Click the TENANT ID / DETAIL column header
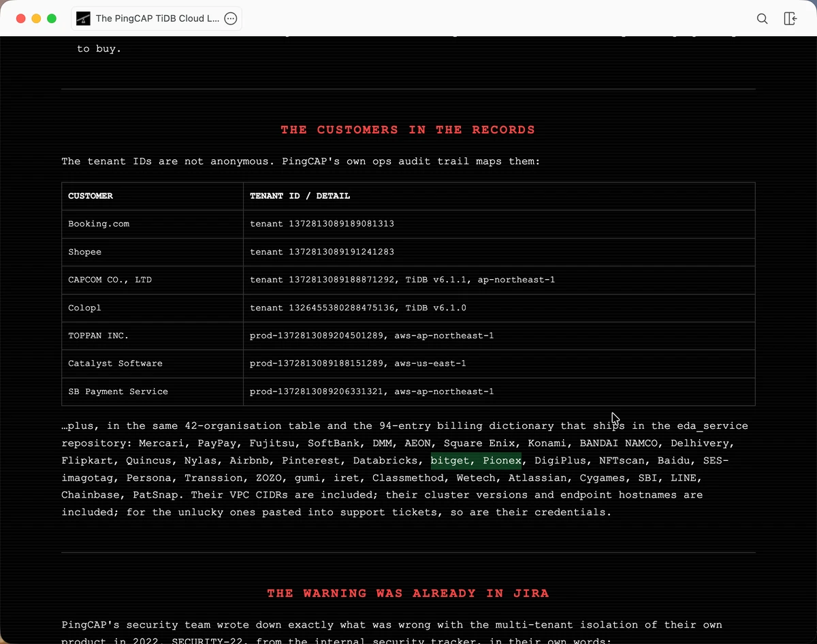This screenshot has width=817, height=644. pyautogui.click(x=499, y=196)
